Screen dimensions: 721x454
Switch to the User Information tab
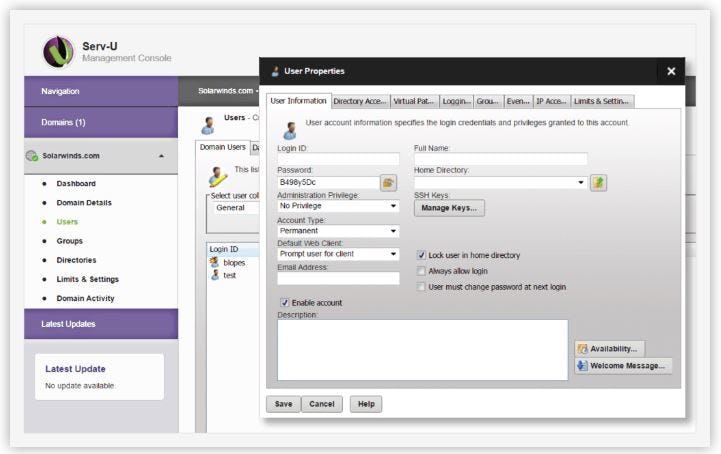click(x=298, y=101)
